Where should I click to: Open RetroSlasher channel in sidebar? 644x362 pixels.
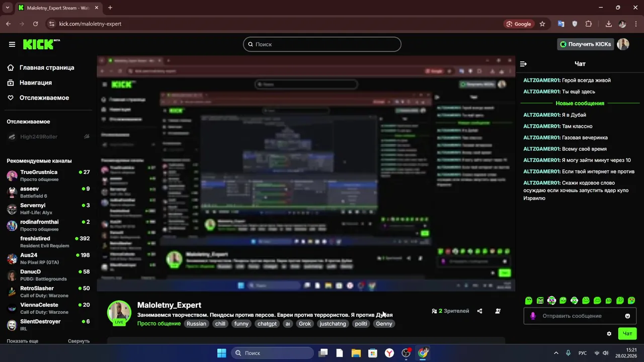[48, 292]
